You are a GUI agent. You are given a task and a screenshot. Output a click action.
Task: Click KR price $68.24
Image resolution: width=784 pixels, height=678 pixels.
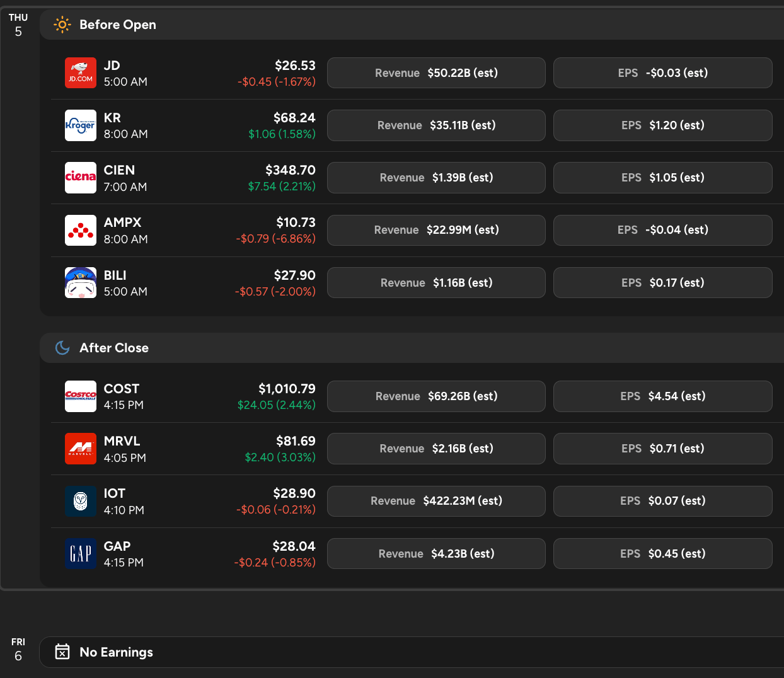point(294,118)
